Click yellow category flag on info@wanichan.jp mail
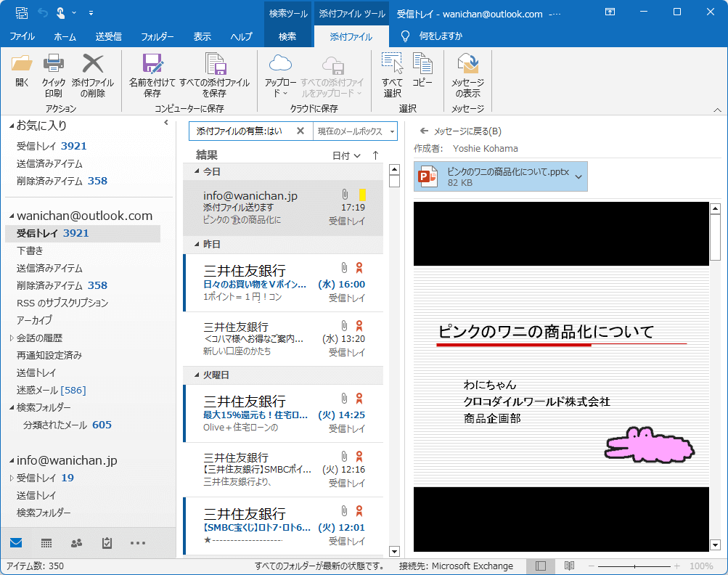 pos(363,195)
